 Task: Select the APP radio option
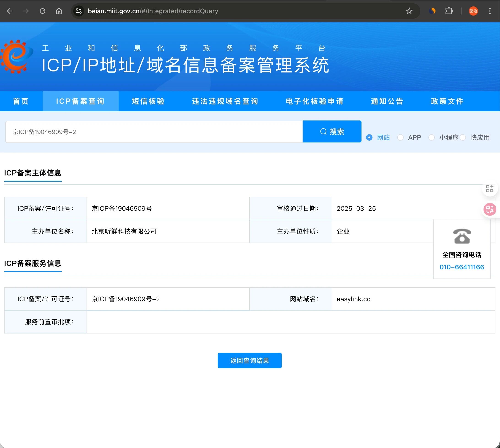(x=400, y=137)
